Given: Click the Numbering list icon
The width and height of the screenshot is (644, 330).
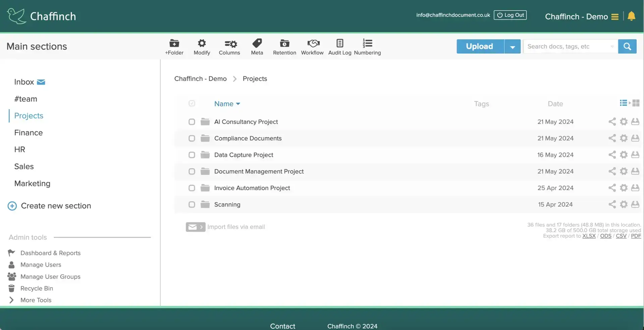Looking at the screenshot, I should pos(367,44).
